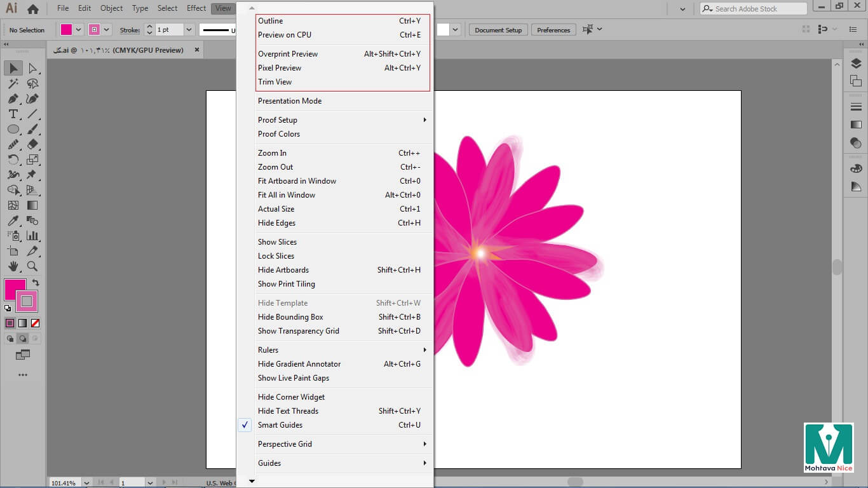The image size is (868, 488).
Task: Choose the Zoom magnifier tool
Action: (32, 266)
